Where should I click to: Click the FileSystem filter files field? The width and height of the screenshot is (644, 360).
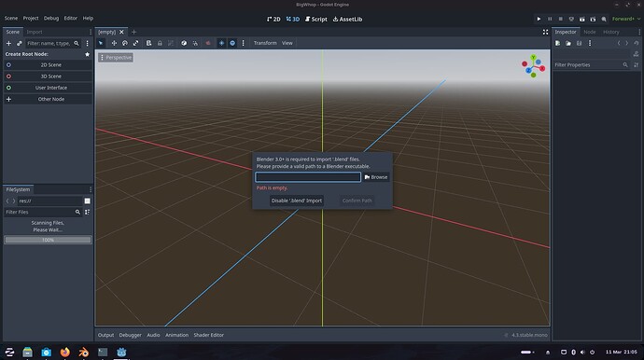43,212
